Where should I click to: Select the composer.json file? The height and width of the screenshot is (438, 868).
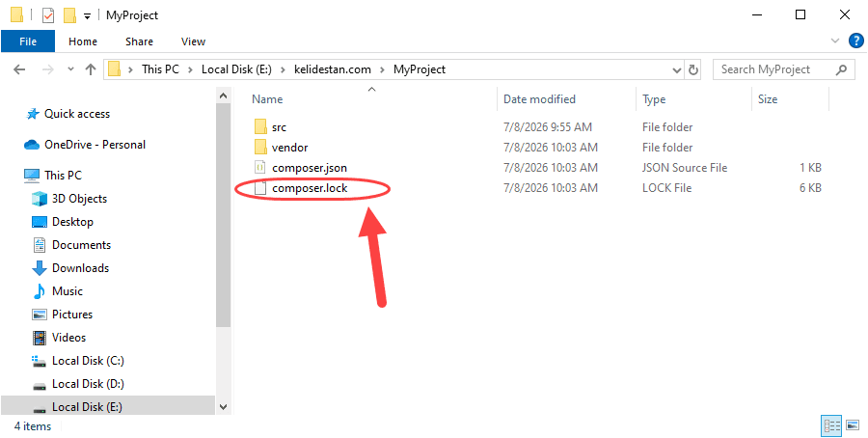coord(301,168)
